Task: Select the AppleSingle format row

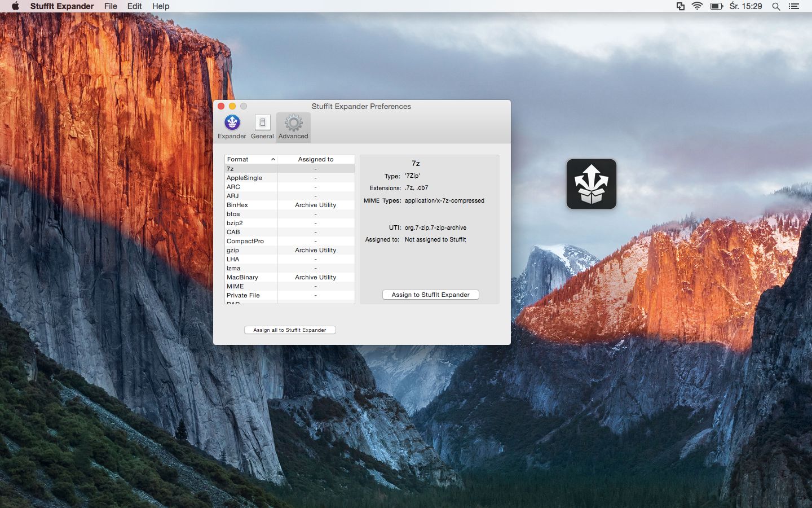Action: point(290,178)
